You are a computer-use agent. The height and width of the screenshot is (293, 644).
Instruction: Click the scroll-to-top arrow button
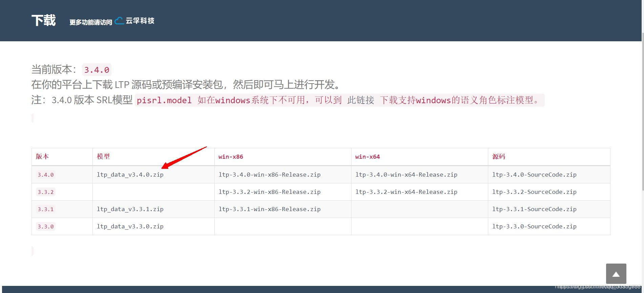(616, 273)
